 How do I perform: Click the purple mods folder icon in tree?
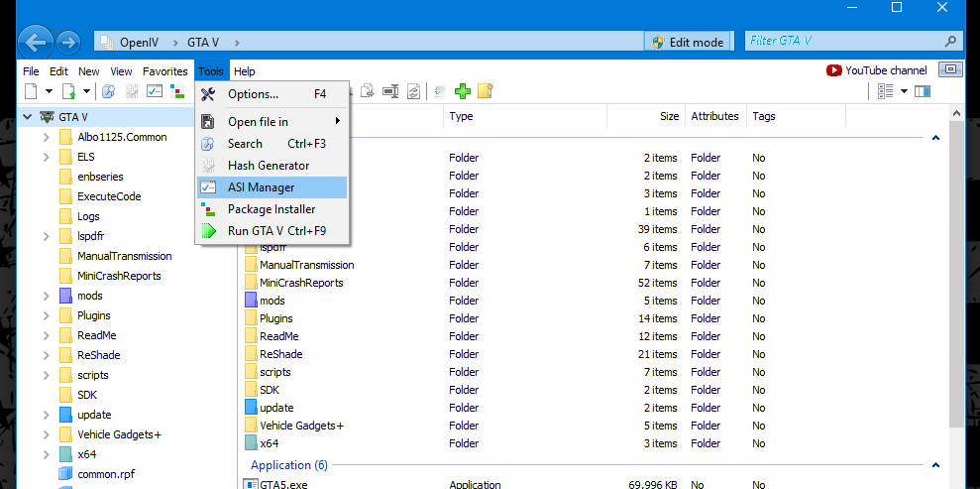point(65,296)
